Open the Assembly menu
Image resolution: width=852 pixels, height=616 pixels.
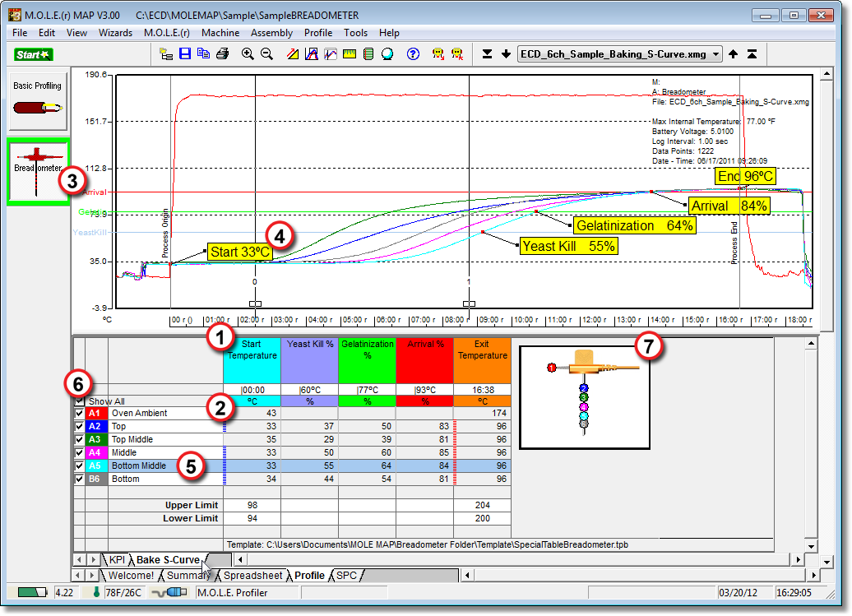pyautogui.click(x=271, y=33)
